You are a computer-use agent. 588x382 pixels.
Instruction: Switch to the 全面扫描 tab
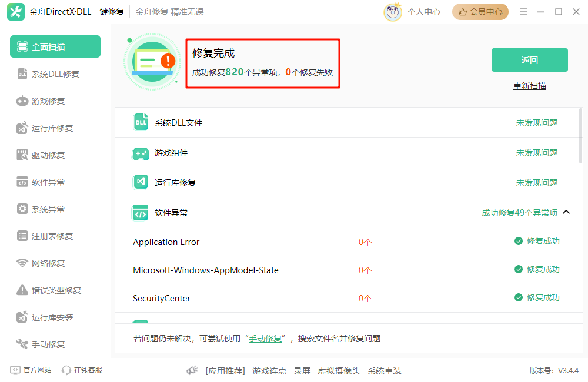tap(55, 46)
